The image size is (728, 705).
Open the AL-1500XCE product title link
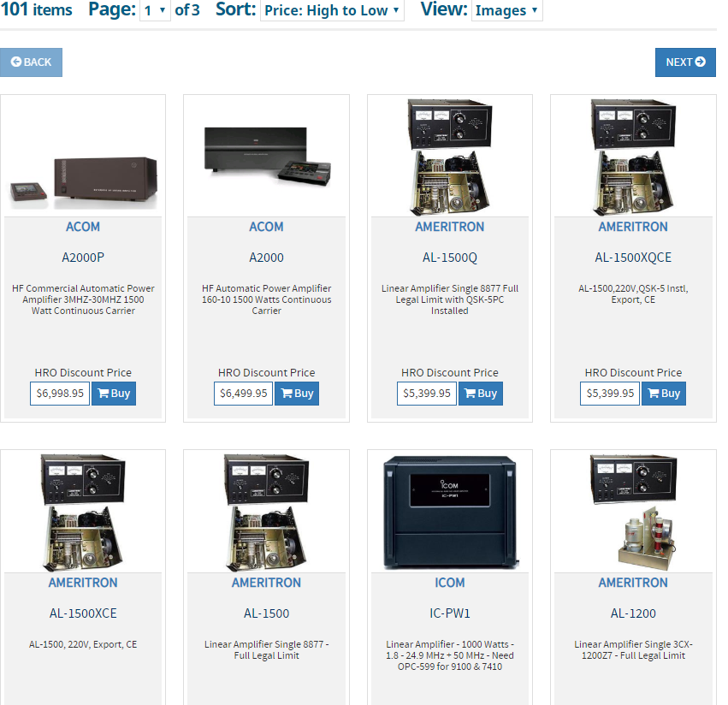(x=83, y=613)
